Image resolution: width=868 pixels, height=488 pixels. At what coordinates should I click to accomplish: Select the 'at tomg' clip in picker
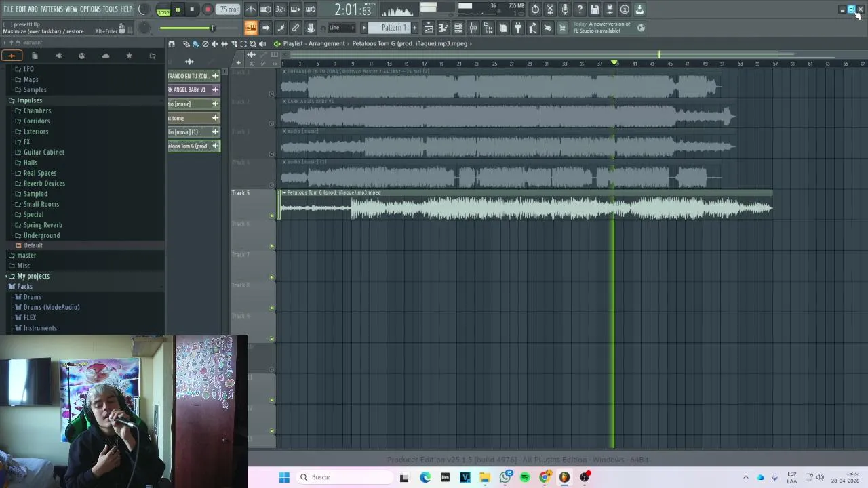coord(194,118)
